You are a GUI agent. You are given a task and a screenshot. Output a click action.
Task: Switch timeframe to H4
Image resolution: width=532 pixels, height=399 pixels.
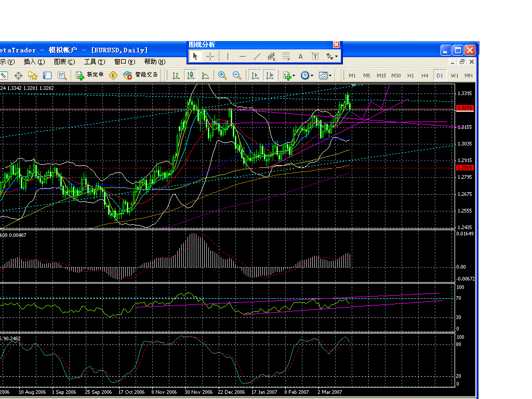pyautogui.click(x=425, y=76)
